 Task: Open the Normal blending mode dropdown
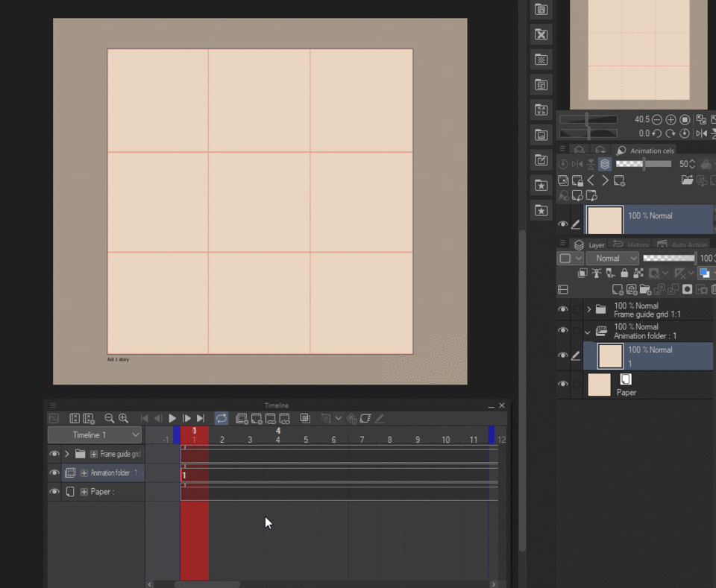612,258
